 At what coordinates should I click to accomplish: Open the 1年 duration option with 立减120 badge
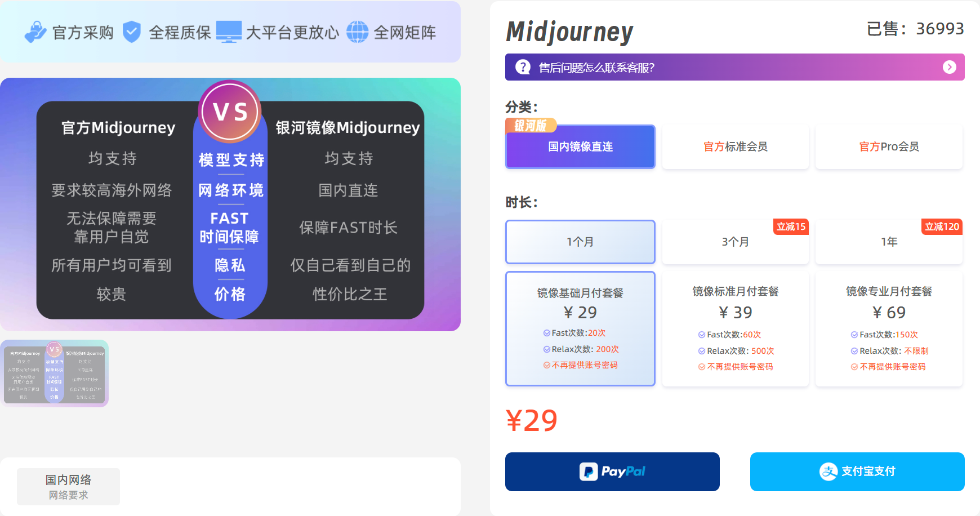point(888,242)
